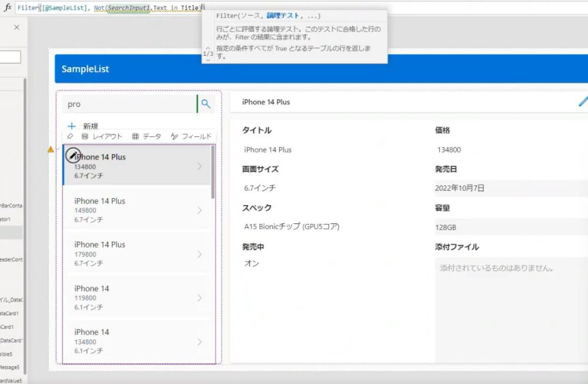Select the iPhone 14 119800 item
The height and width of the screenshot is (384, 588).
tap(137, 298)
